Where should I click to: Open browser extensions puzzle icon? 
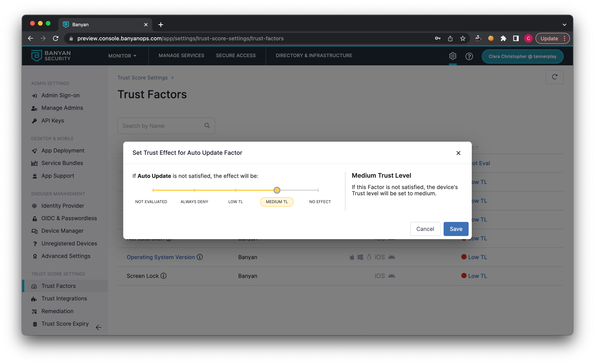tap(503, 38)
